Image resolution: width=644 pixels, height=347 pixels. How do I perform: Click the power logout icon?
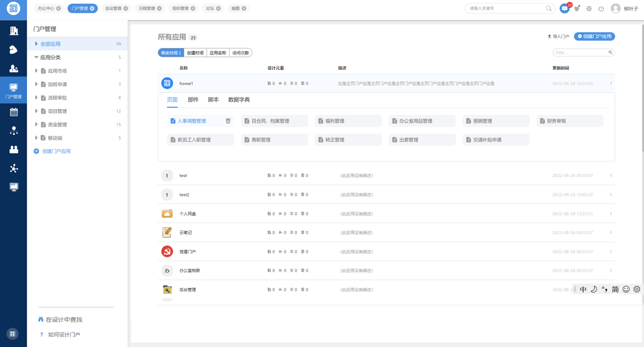[x=601, y=8]
